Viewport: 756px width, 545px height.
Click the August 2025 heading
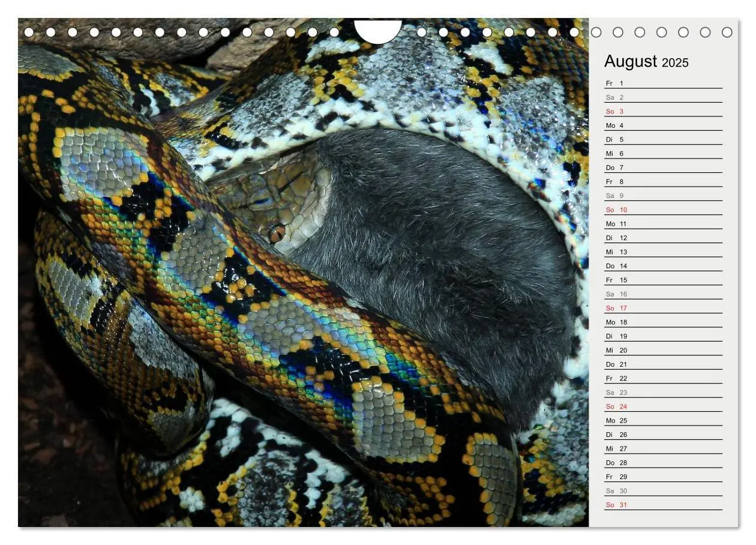[646, 61]
